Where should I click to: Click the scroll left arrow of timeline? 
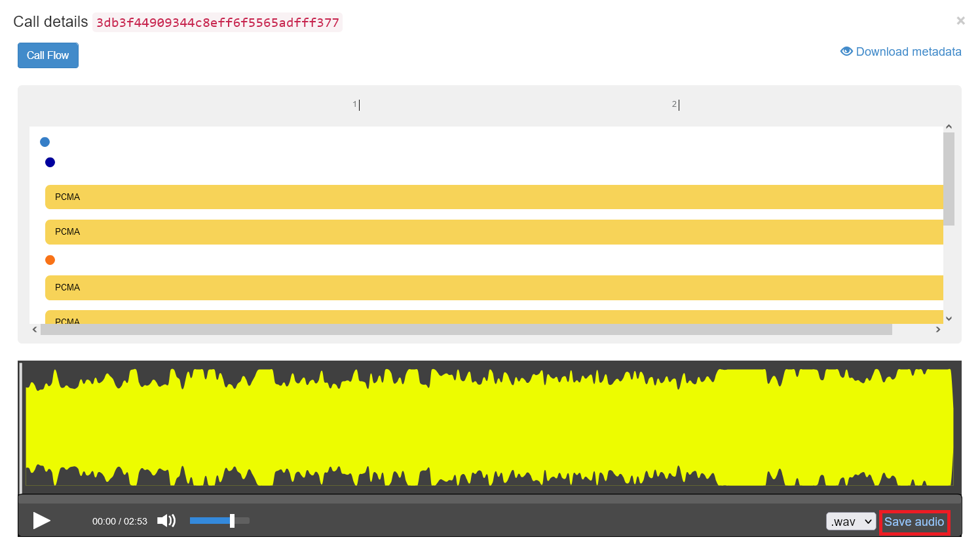tap(35, 330)
